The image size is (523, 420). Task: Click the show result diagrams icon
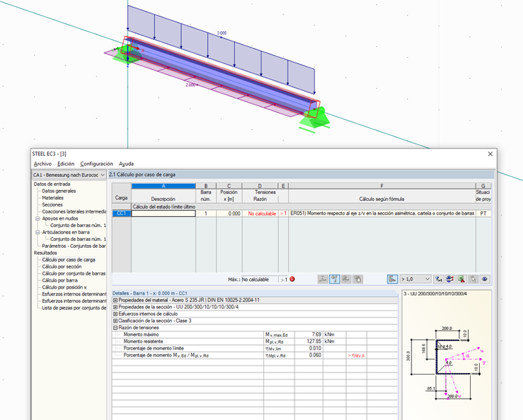(x=450, y=280)
